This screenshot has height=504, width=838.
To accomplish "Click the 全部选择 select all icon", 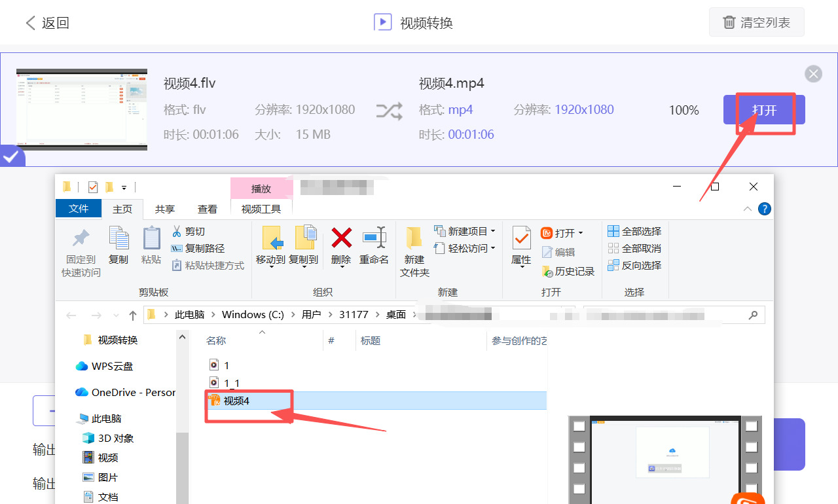I will coord(634,230).
